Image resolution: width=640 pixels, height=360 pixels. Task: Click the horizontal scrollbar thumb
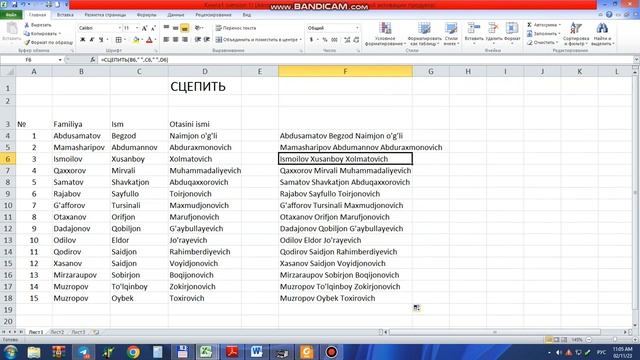(x=495, y=332)
